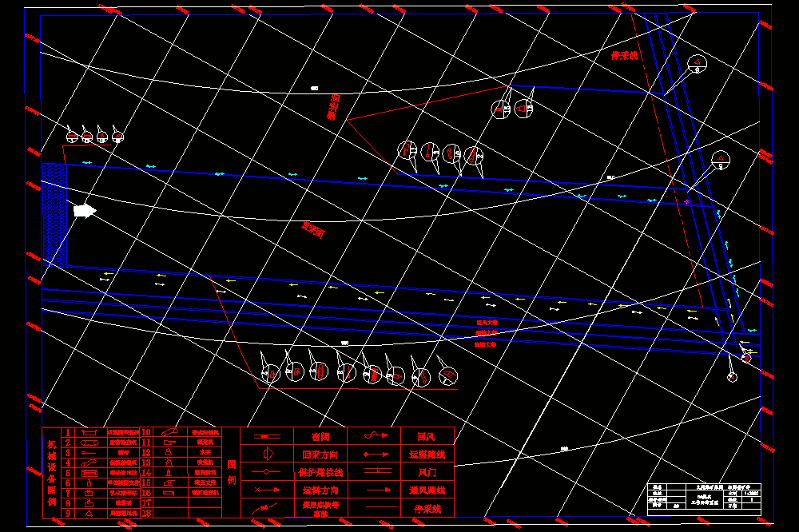Screen dimensions: 799x532
Task: Select equipment symbol in legend row 8
Action: point(89,503)
